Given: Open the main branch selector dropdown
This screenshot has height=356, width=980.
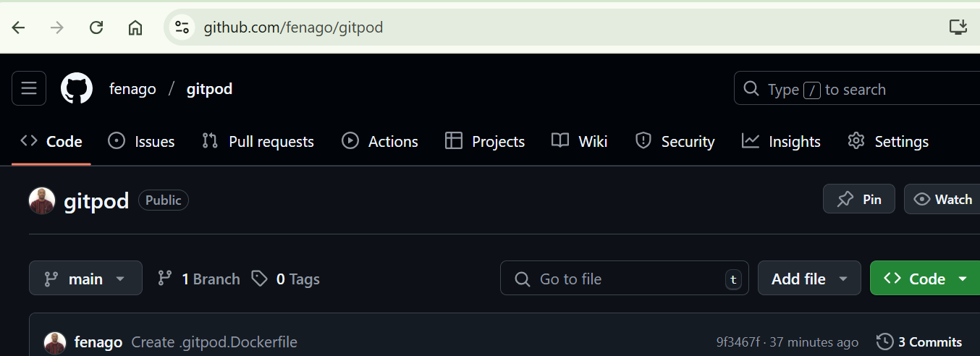Looking at the screenshot, I should click(x=85, y=279).
